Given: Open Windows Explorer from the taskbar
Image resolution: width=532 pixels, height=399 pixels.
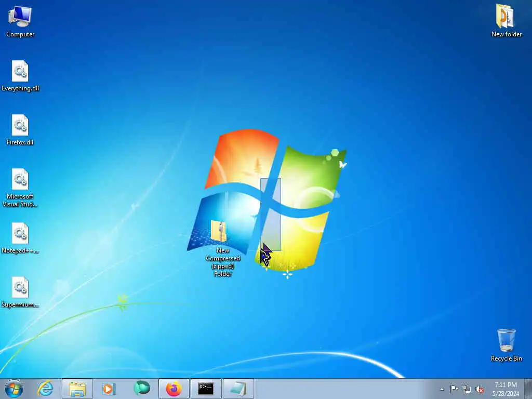Looking at the screenshot, I should [x=77, y=389].
